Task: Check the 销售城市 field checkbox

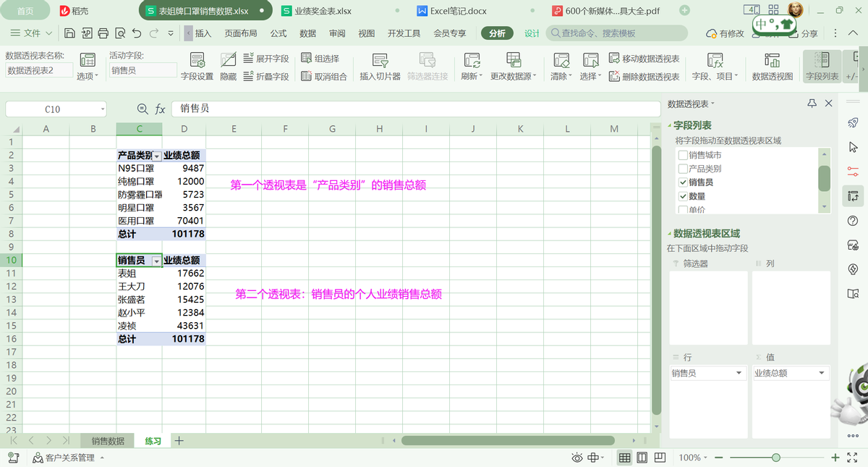Action: click(x=683, y=155)
